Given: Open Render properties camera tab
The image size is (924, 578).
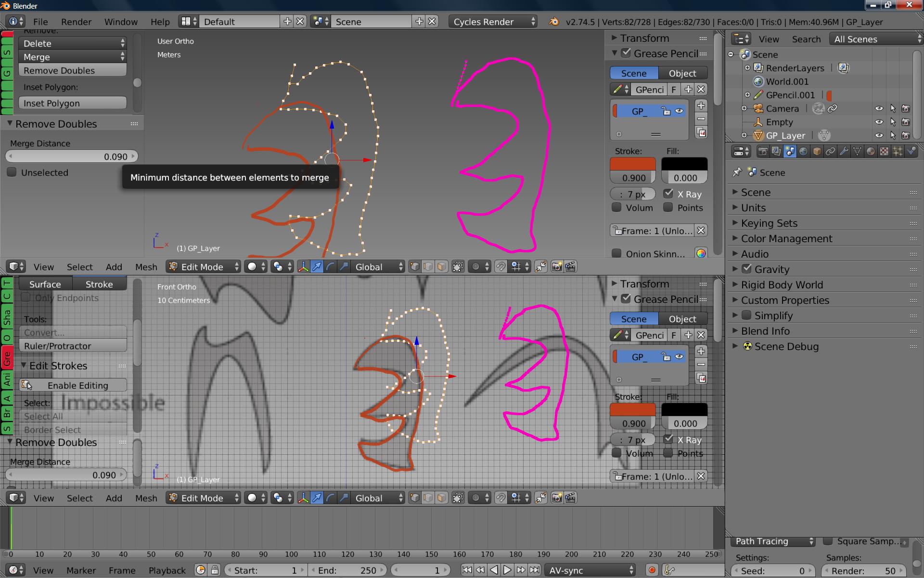Looking at the screenshot, I should [763, 152].
